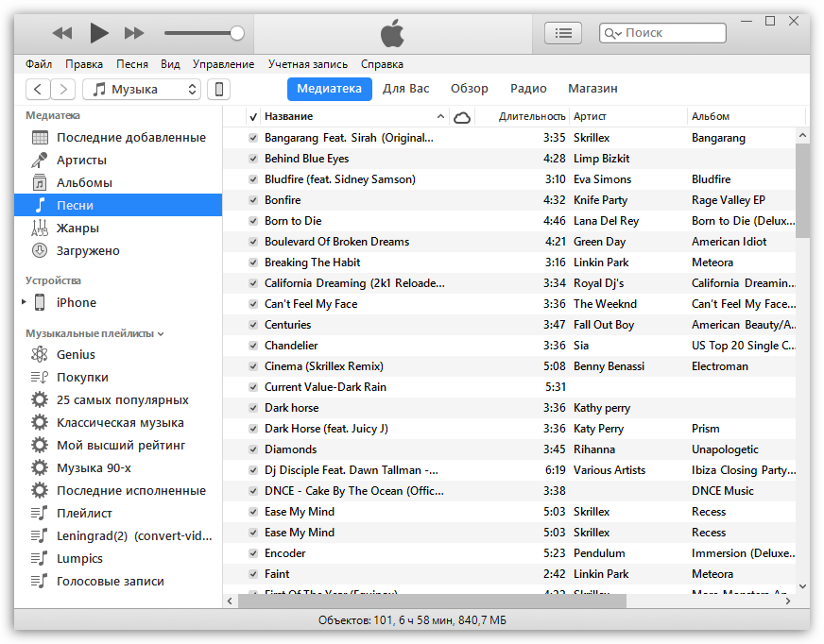Adjust the volume slider knob
Viewport: 824px width, 644px height.
click(236, 33)
